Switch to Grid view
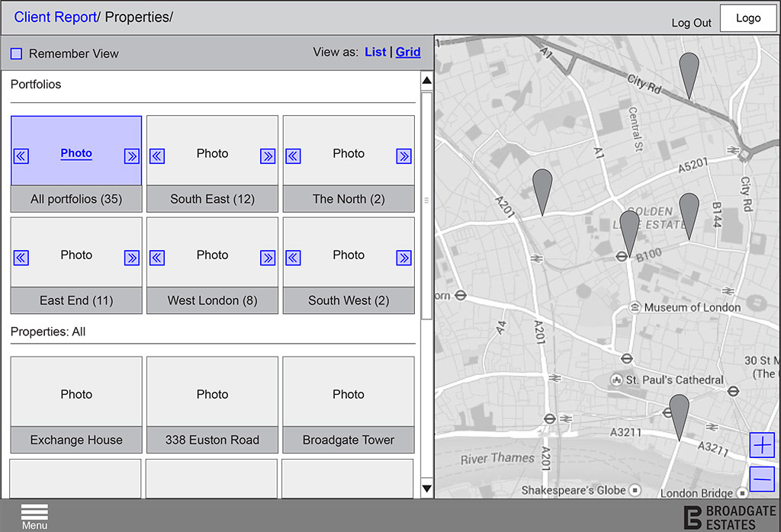The image size is (781, 532). (x=408, y=53)
